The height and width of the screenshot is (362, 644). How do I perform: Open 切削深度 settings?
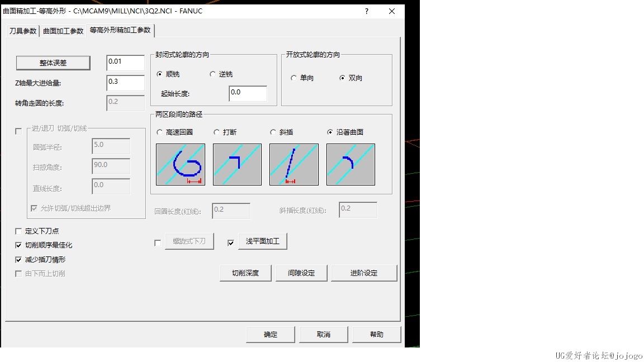coord(245,273)
